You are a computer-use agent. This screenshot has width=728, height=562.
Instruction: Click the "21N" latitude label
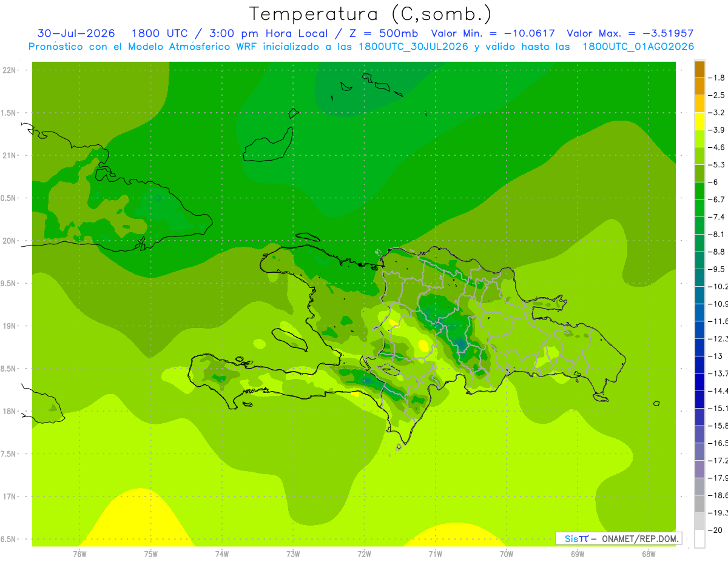[9, 156]
